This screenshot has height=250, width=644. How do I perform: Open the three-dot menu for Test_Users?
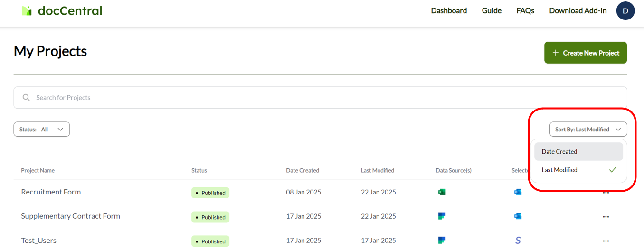tap(606, 241)
